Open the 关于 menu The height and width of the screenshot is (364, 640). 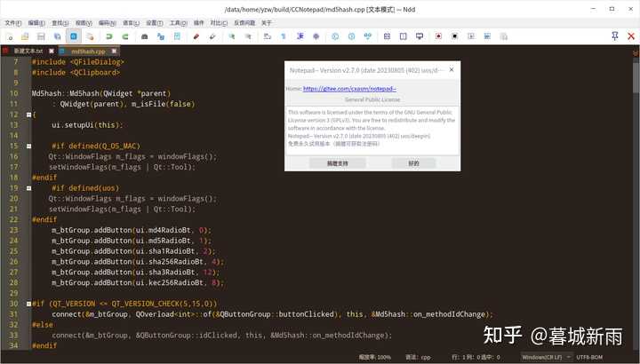[x=266, y=23]
